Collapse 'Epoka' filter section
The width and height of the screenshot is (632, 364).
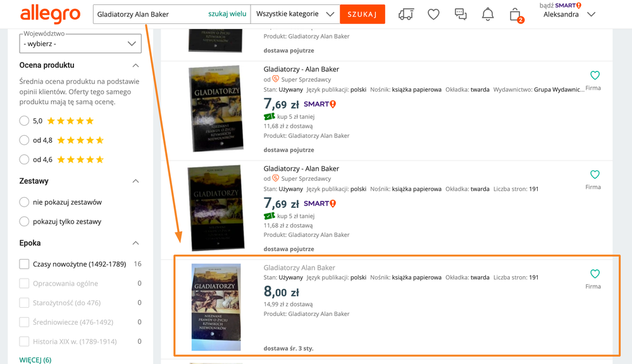pyautogui.click(x=136, y=243)
